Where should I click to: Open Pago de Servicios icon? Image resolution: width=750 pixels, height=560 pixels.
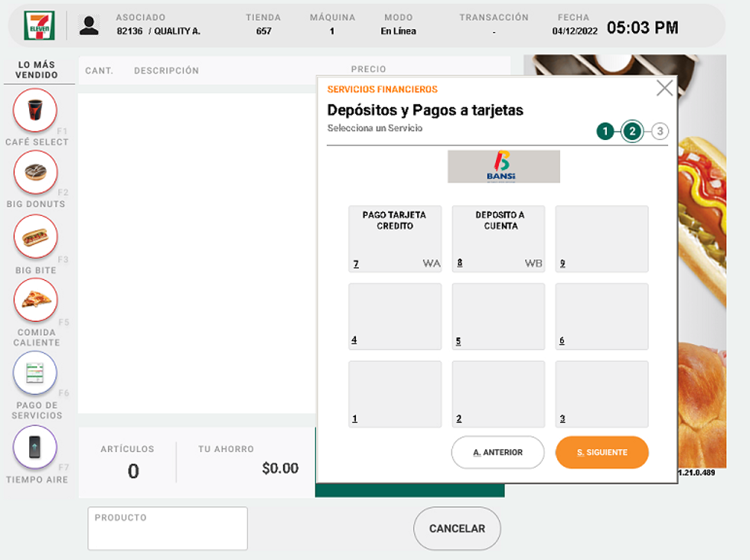pyautogui.click(x=35, y=373)
